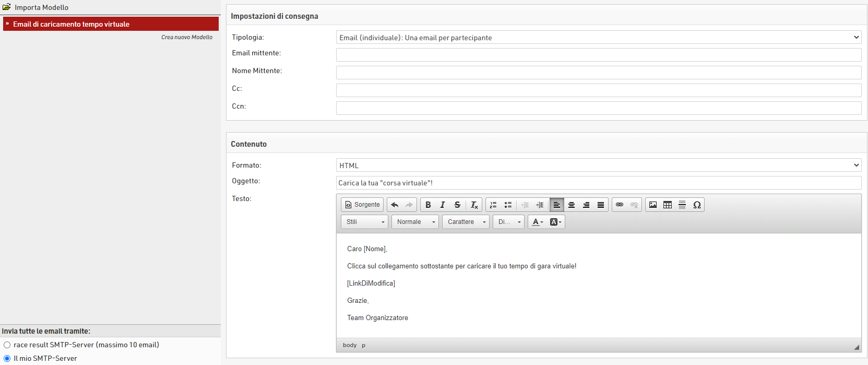Select race result SMTP-Server radio option

point(7,345)
